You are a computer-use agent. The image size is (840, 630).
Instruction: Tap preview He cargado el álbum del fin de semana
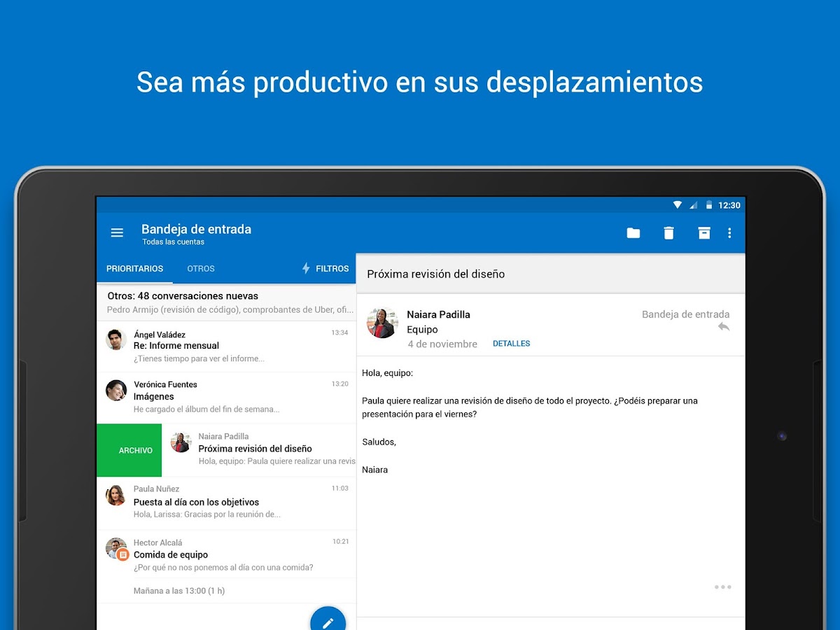[x=206, y=409]
